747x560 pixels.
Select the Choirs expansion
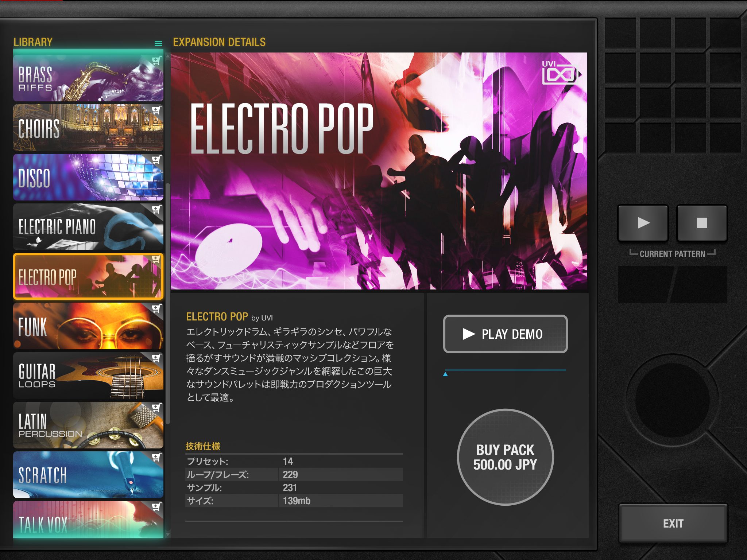click(x=88, y=128)
